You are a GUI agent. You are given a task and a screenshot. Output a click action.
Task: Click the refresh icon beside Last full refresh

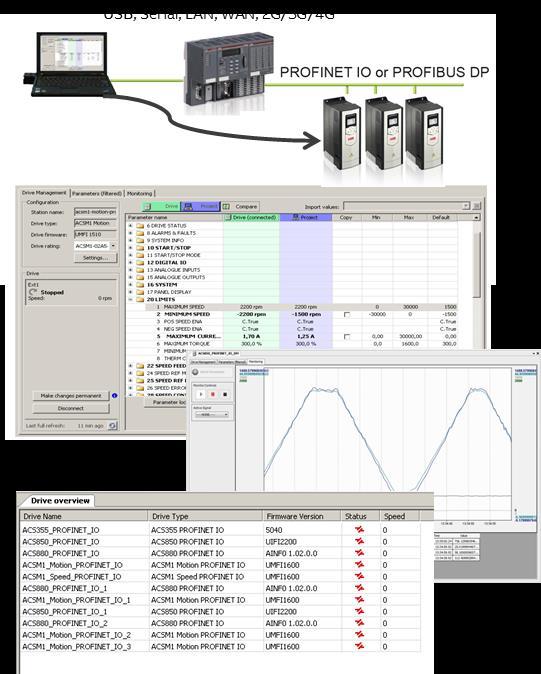point(113,426)
